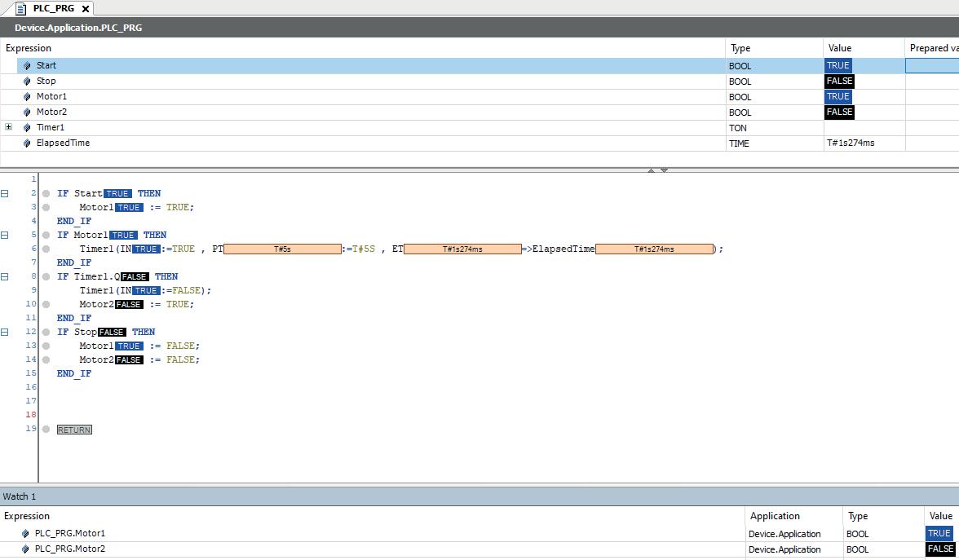Toggle breakpoint marker on line 6
The width and height of the screenshot is (959, 560).
(x=46, y=249)
